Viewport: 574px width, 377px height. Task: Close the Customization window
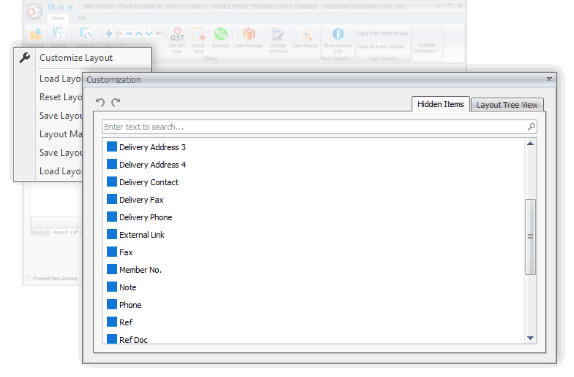coord(549,79)
